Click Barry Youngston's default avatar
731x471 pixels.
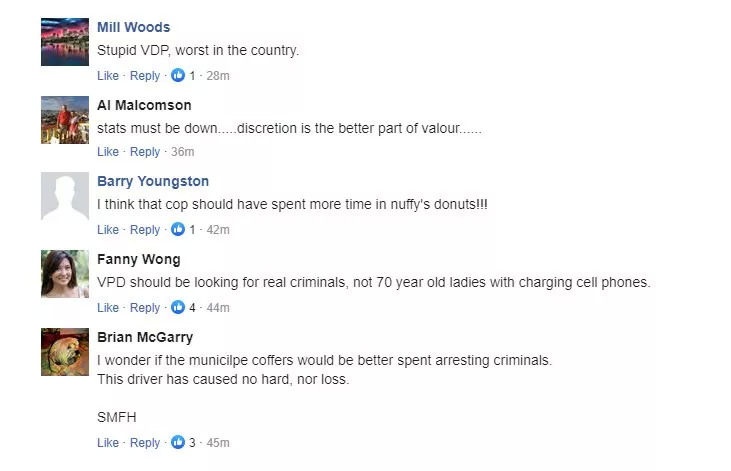click(x=65, y=197)
